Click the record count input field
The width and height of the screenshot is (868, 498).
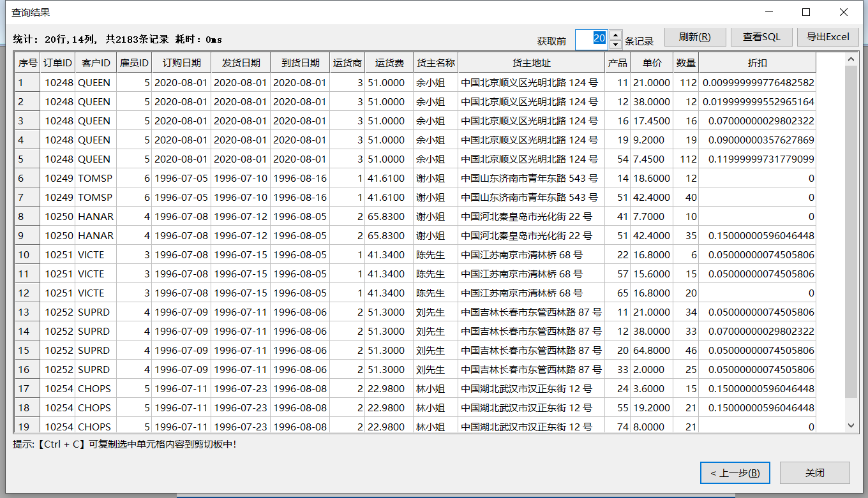coord(591,39)
